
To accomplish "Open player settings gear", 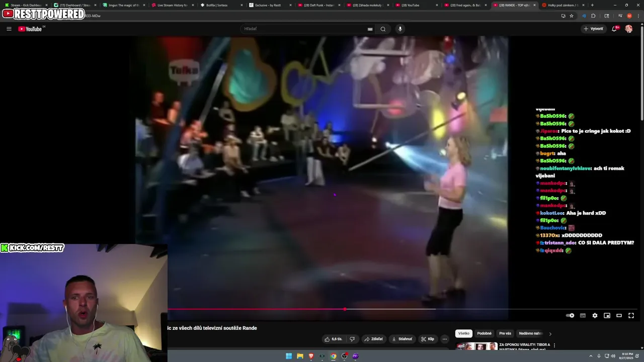I will click(595, 315).
